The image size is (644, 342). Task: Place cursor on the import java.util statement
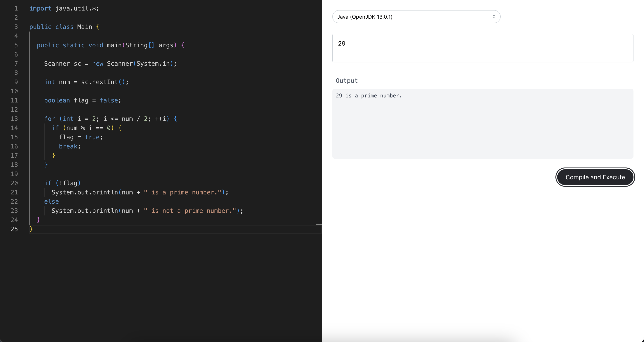click(x=64, y=9)
